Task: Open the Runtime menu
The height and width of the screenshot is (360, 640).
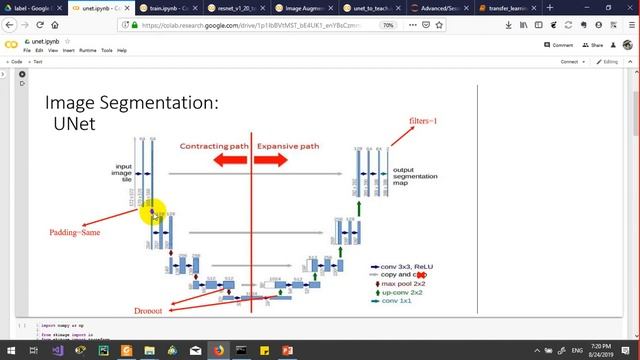Action: tap(88, 50)
